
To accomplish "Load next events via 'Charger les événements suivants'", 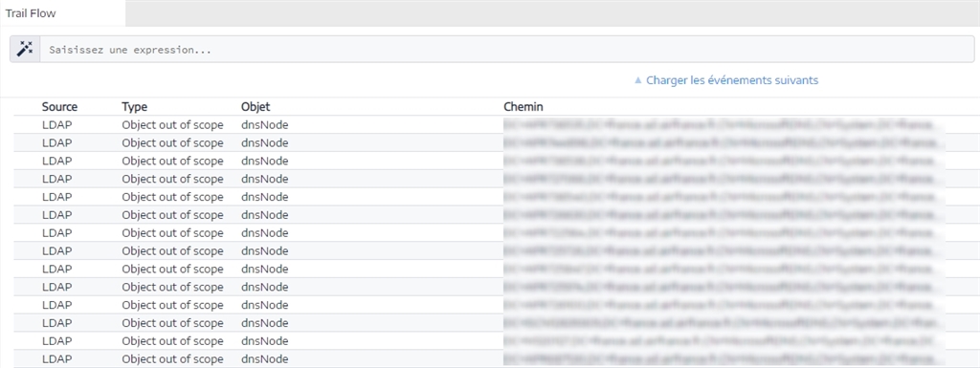I will point(725,80).
